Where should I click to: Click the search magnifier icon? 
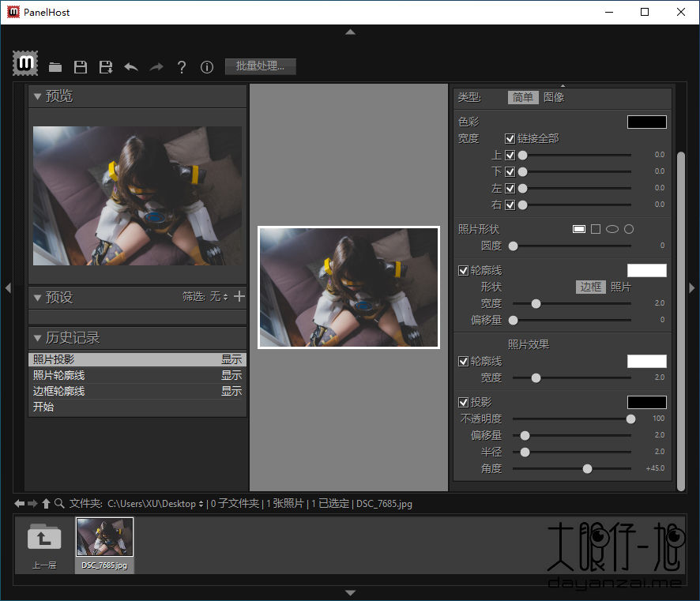coord(59,503)
